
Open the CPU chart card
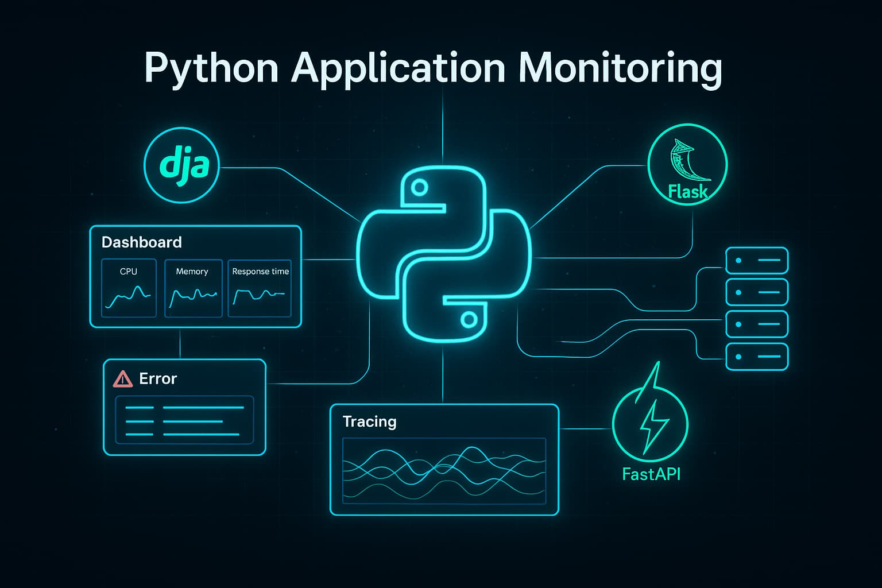pos(129,288)
